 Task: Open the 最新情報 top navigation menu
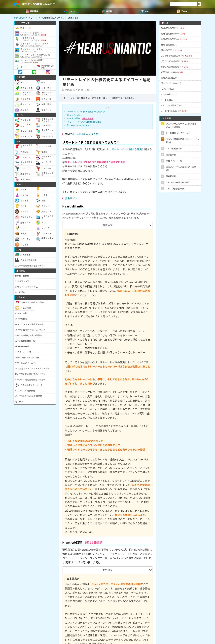[x=32, y=11]
